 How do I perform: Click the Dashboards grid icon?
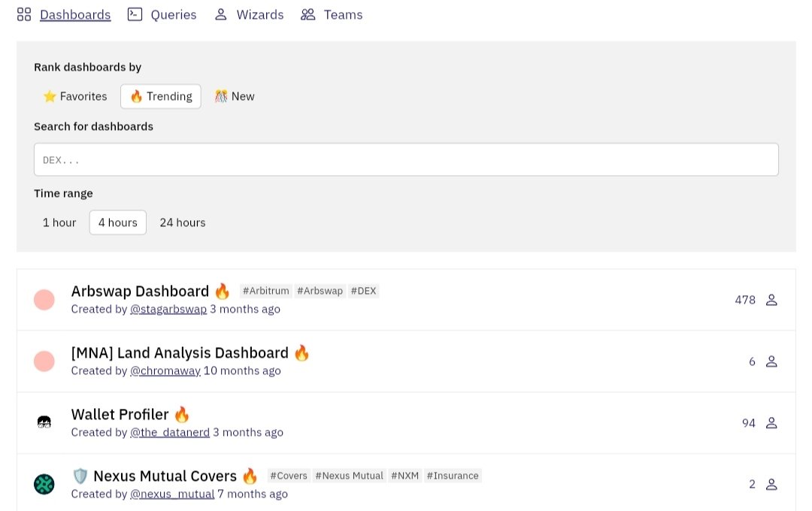click(24, 14)
